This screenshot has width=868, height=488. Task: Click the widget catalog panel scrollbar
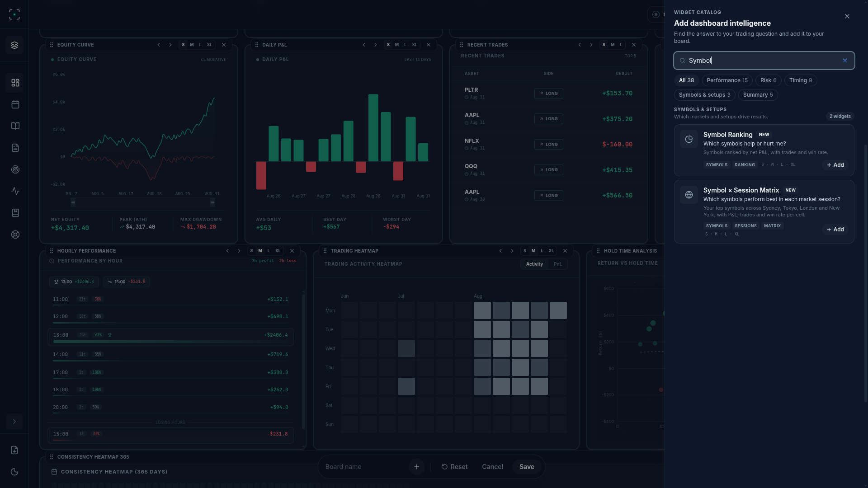coord(866,273)
